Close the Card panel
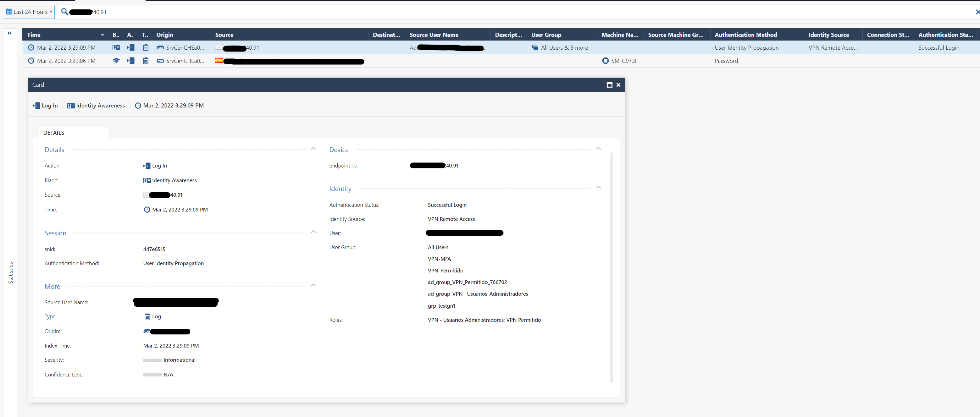980x417 pixels. click(x=618, y=85)
